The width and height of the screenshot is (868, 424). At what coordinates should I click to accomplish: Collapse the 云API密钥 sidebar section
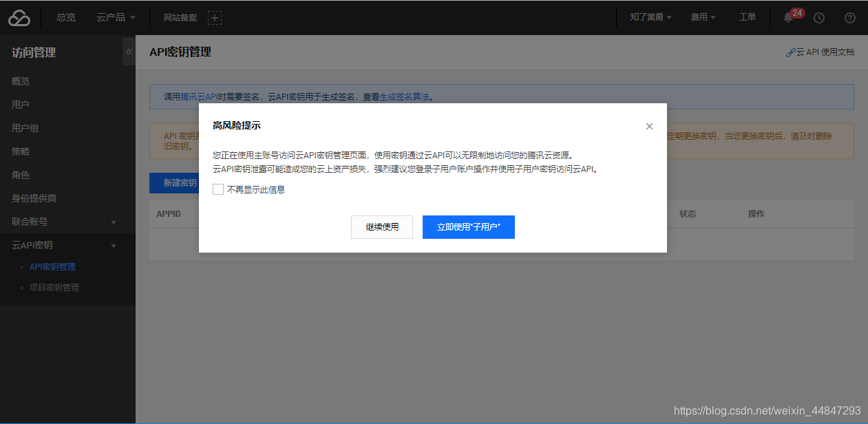point(67,245)
